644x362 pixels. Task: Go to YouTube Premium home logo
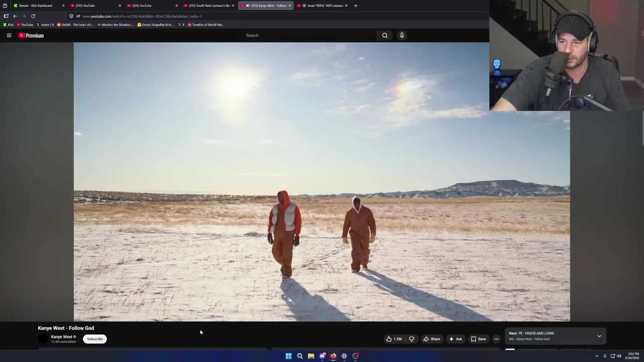coord(31,35)
